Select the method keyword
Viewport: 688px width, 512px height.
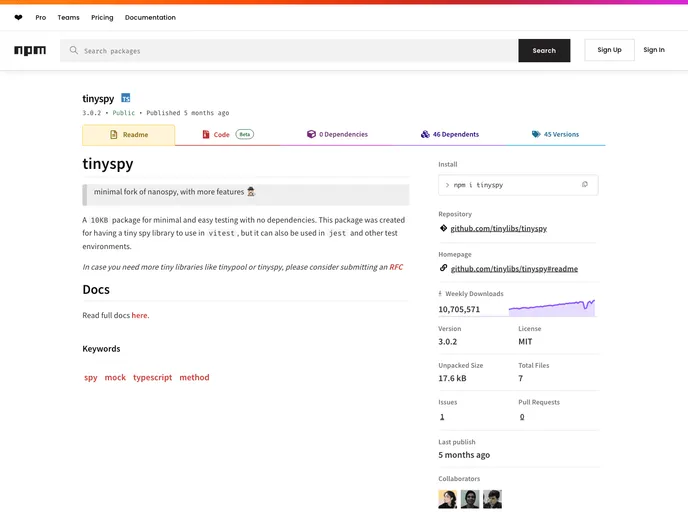point(194,377)
